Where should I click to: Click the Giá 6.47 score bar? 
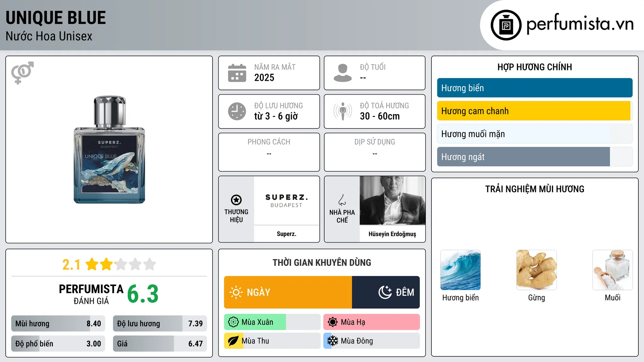pyautogui.click(x=160, y=344)
